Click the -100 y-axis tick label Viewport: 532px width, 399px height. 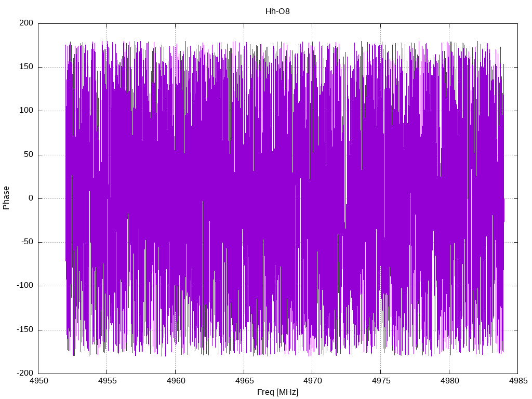pos(25,286)
